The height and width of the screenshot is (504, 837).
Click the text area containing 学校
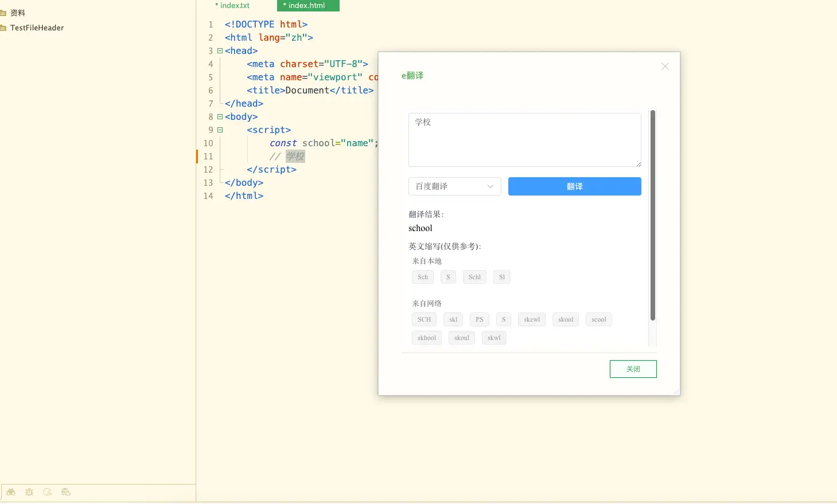[525, 140]
